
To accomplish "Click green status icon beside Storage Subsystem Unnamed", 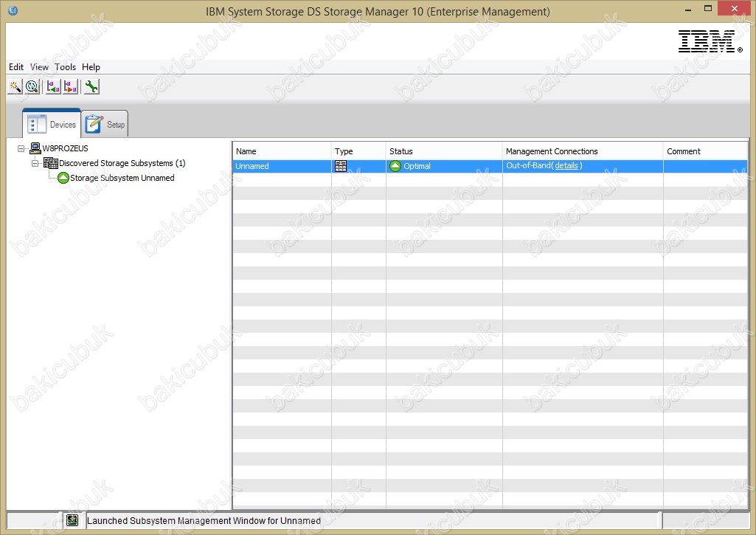I will (x=63, y=178).
